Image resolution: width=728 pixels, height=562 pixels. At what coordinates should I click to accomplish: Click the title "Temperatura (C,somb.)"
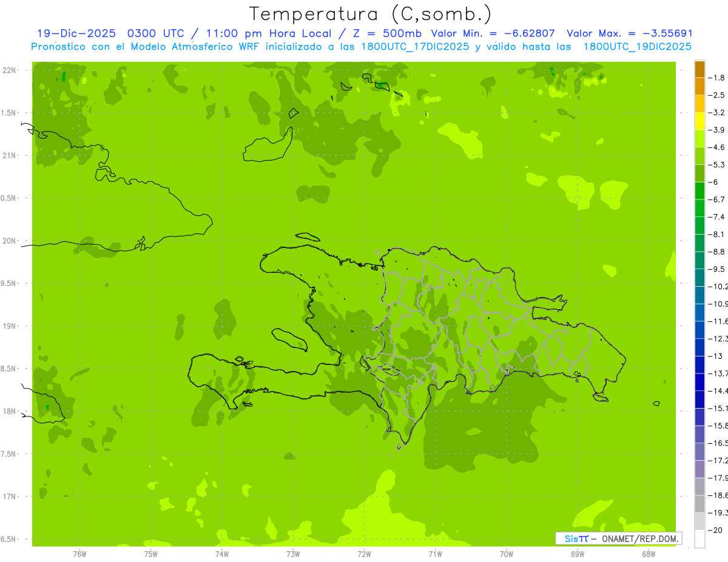(371, 15)
